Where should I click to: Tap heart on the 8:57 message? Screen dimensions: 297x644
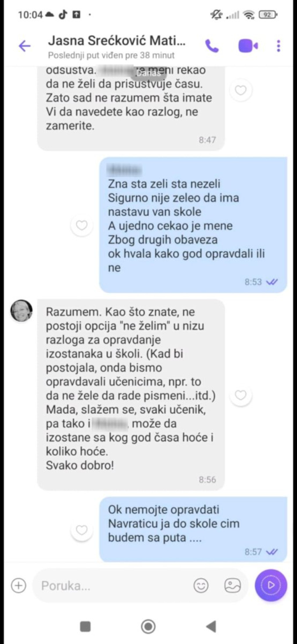pyautogui.click(x=82, y=530)
